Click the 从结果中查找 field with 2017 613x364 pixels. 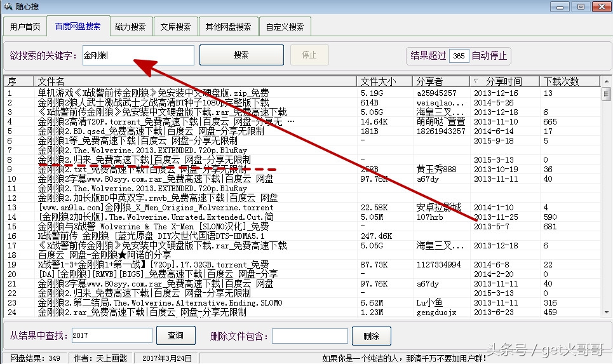click(112, 335)
